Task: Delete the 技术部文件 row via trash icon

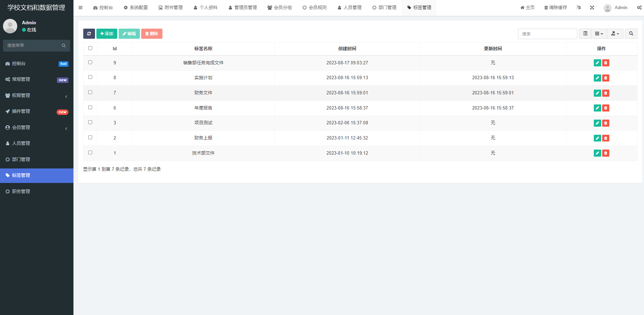Action: [x=606, y=153]
